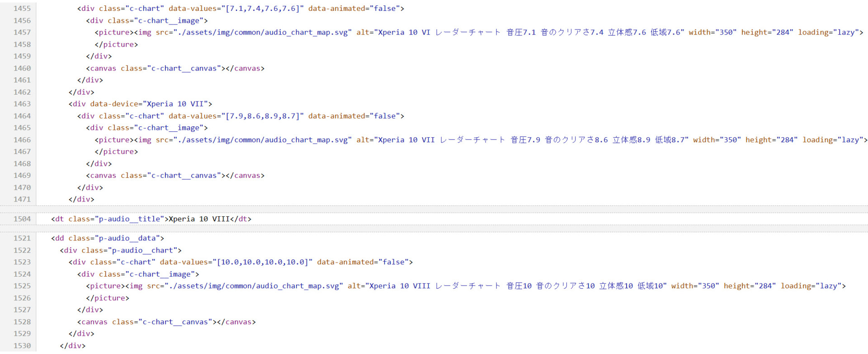The image size is (868, 354).
Task: Click the loading="lazy" attribute on line 1525
Action: (811, 286)
